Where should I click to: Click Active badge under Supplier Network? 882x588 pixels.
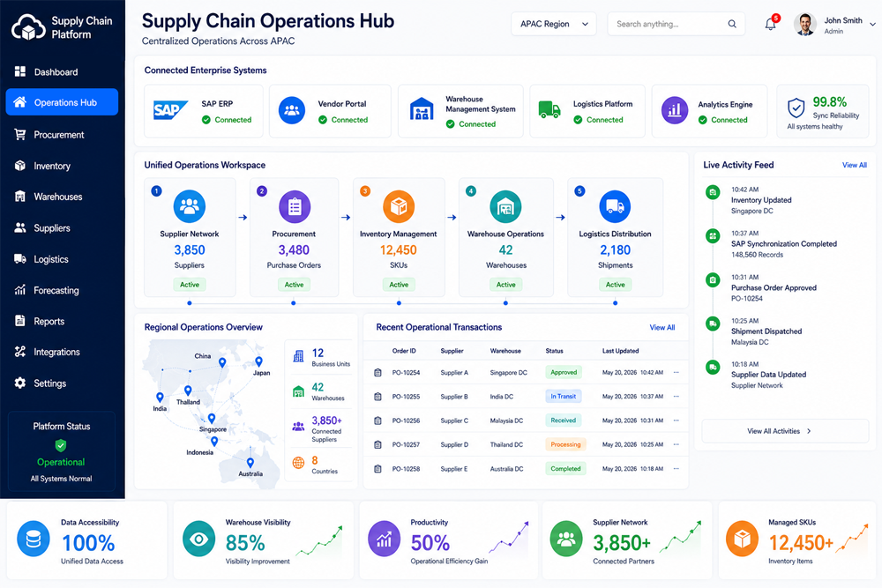point(190,285)
